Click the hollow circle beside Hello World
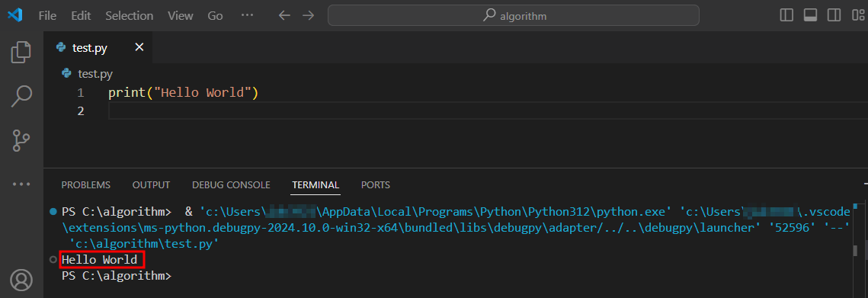Screen dimensions: 868x298 point(53,259)
